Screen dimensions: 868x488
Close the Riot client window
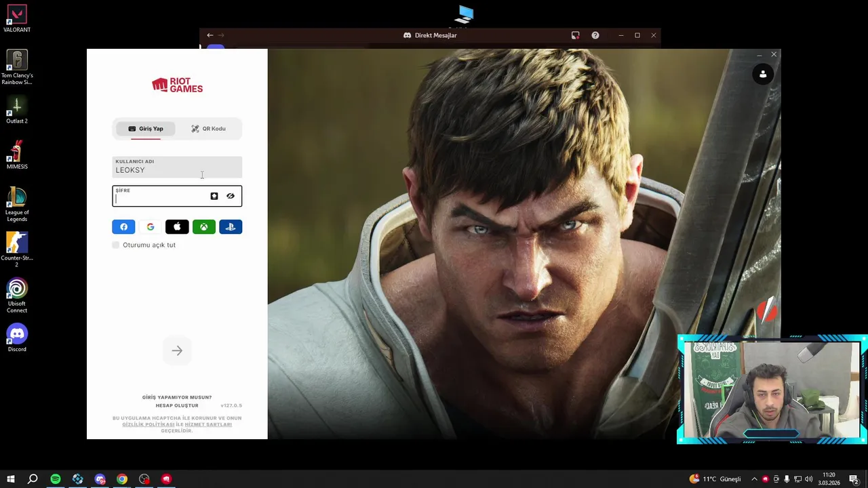(774, 54)
